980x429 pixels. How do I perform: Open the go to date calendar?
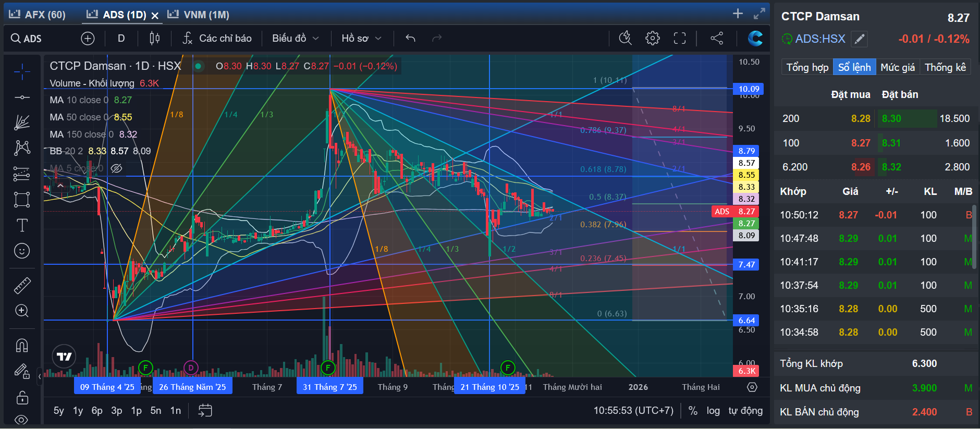point(205,411)
